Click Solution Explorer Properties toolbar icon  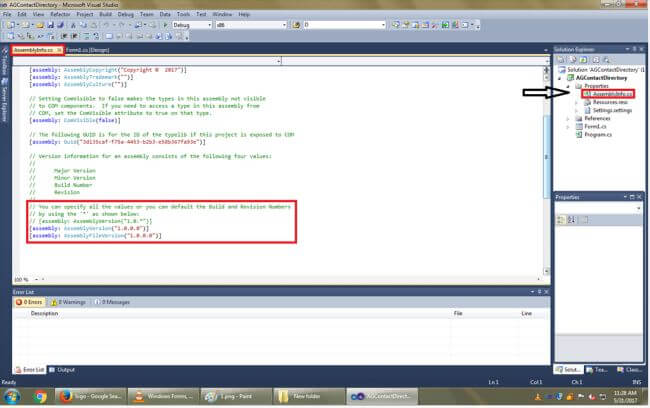[561, 60]
